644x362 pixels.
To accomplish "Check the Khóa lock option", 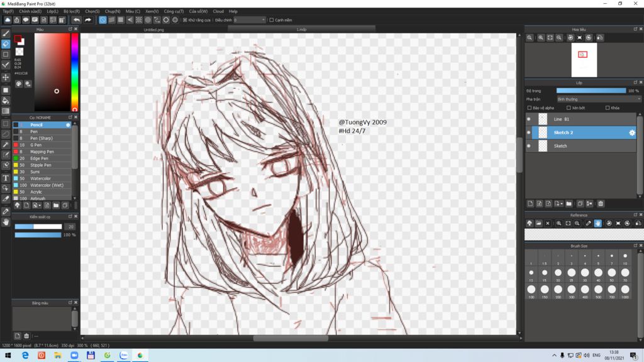I will click(608, 108).
